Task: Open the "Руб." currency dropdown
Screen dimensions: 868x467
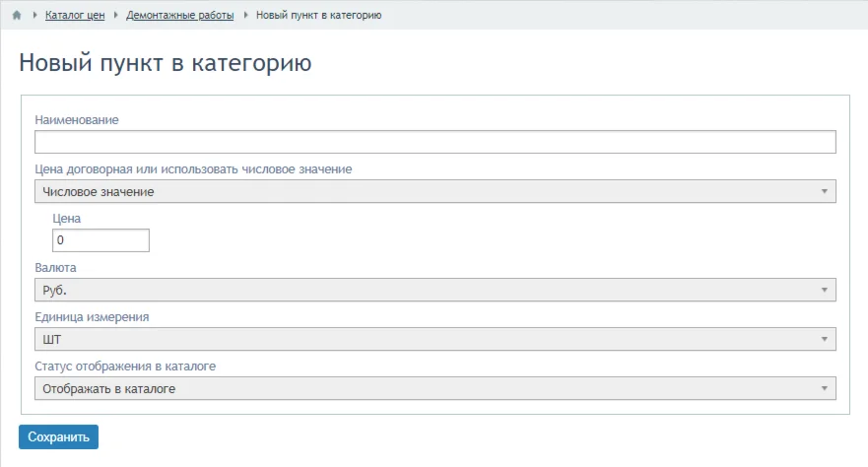Action: (x=434, y=290)
